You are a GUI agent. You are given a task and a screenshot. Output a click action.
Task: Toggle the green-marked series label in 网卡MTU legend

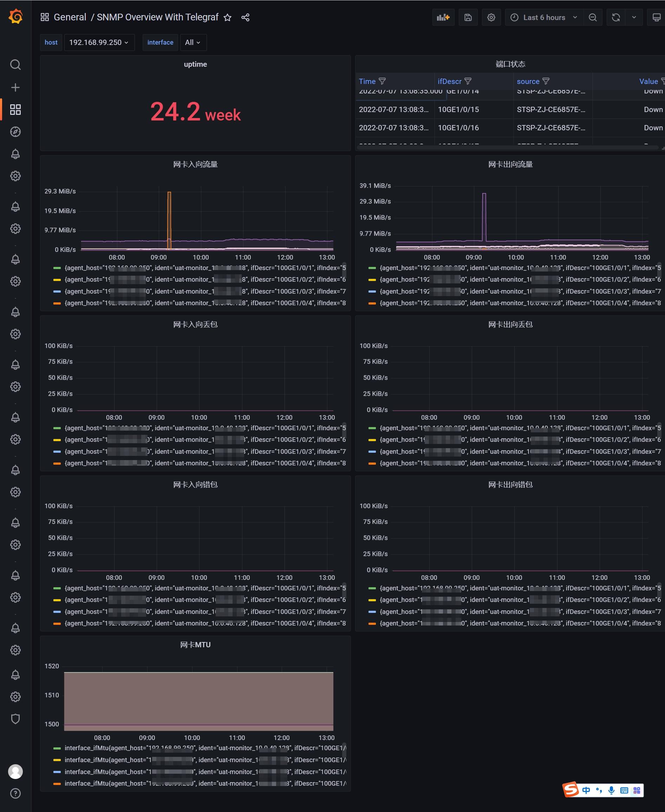[205, 748]
